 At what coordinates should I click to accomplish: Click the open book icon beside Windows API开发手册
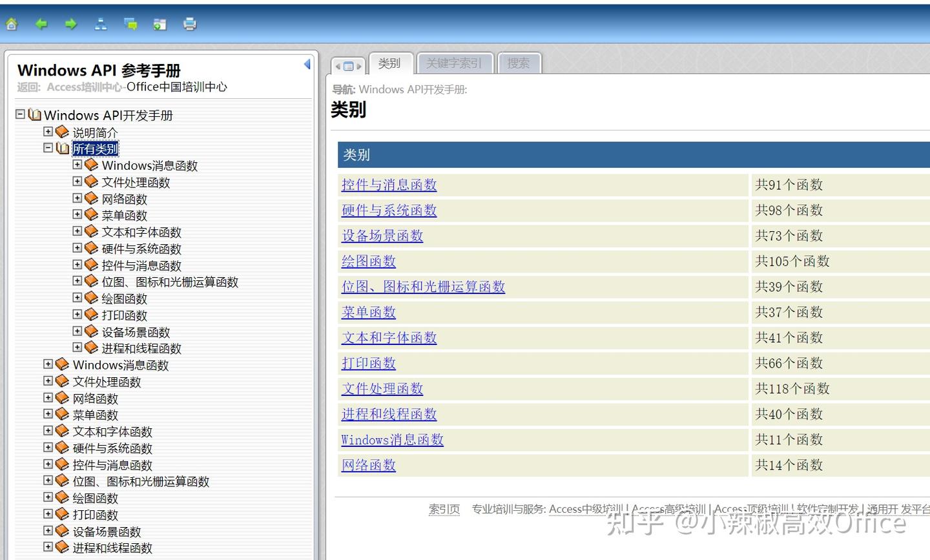tap(35, 114)
